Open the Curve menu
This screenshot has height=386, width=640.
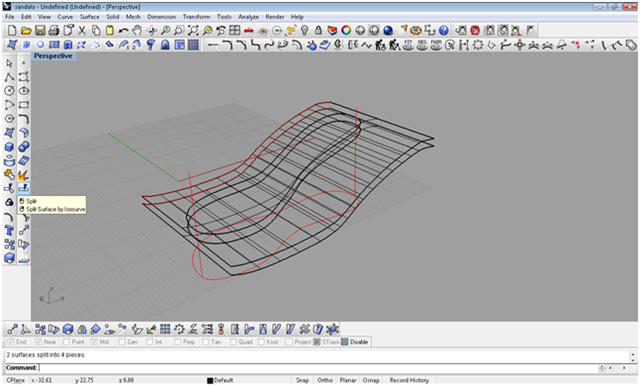coord(65,17)
